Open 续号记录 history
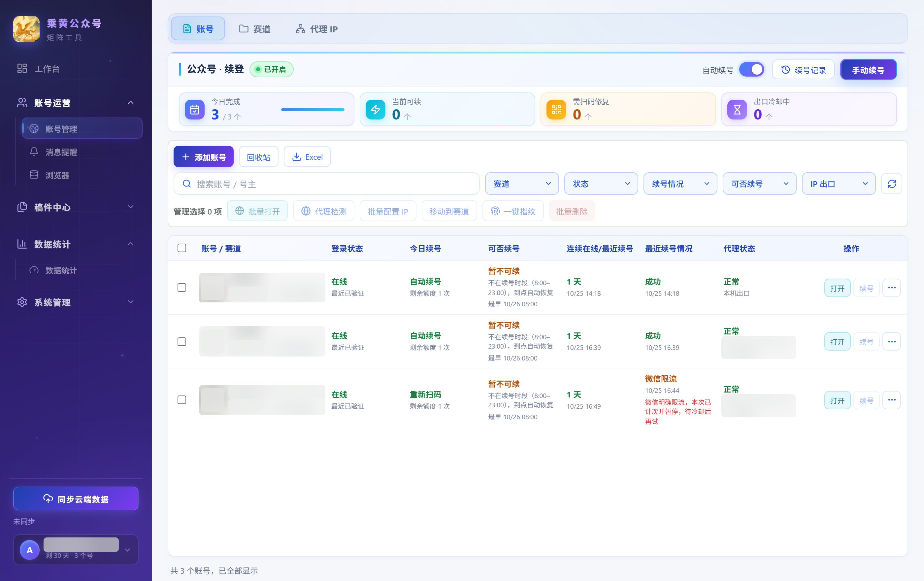This screenshot has height=581, width=924. (x=804, y=70)
